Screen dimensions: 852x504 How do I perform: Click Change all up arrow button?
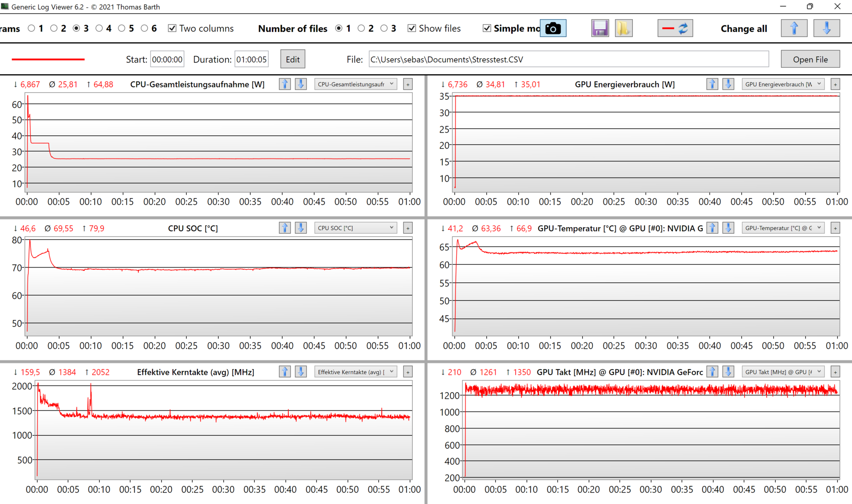click(x=794, y=28)
